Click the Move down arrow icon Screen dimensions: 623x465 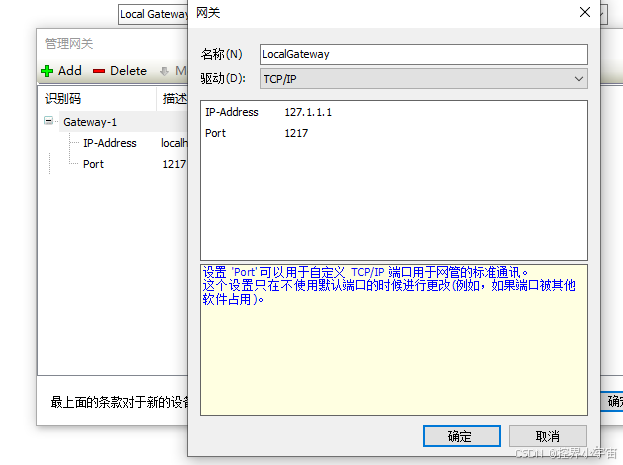point(164,71)
